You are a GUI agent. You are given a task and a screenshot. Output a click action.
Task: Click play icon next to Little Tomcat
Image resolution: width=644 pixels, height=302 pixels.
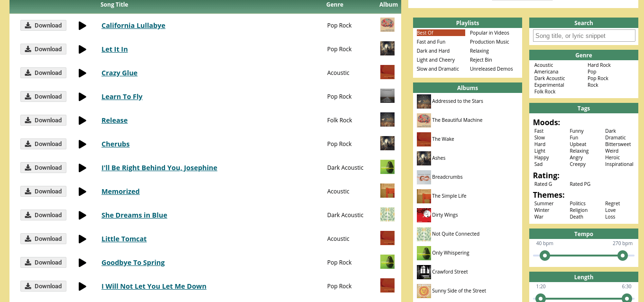pyautogui.click(x=83, y=239)
